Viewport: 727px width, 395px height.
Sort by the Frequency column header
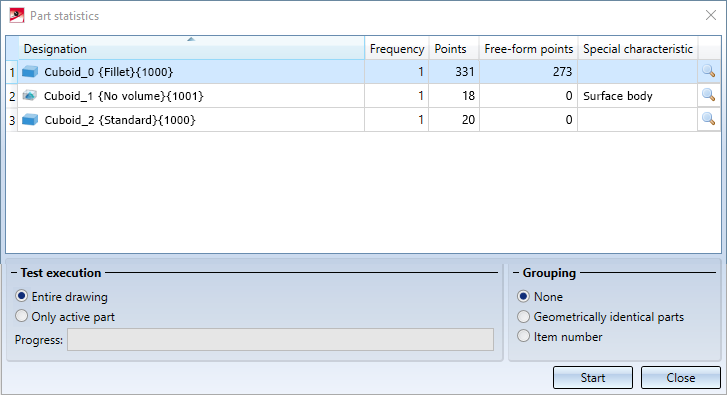coord(397,48)
